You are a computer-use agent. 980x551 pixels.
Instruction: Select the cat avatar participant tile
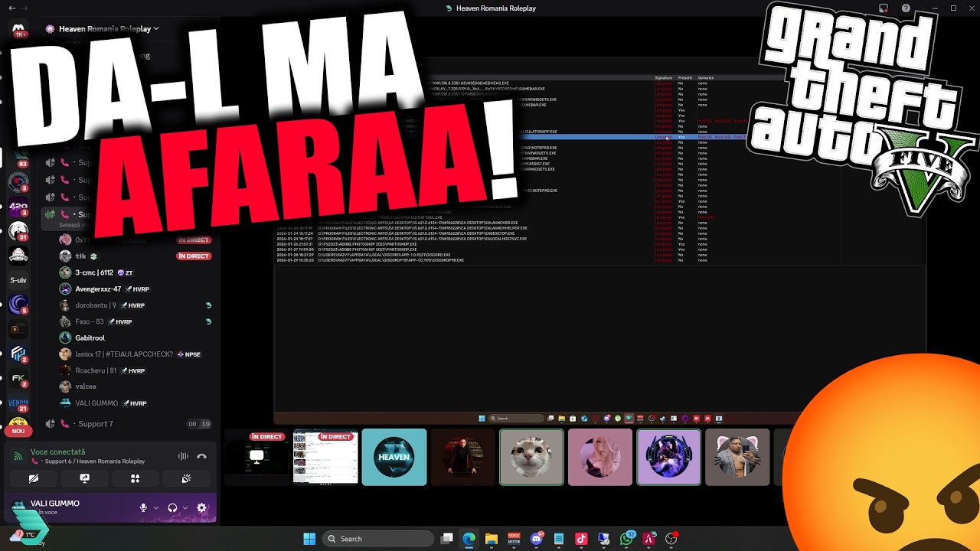(531, 457)
